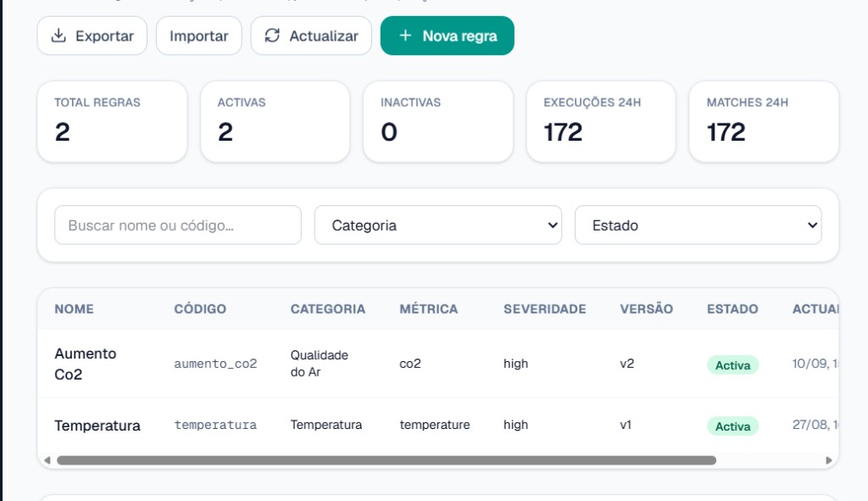The image size is (868, 501).
Task: Select the Matches 24H card
Action: [764, 122]
